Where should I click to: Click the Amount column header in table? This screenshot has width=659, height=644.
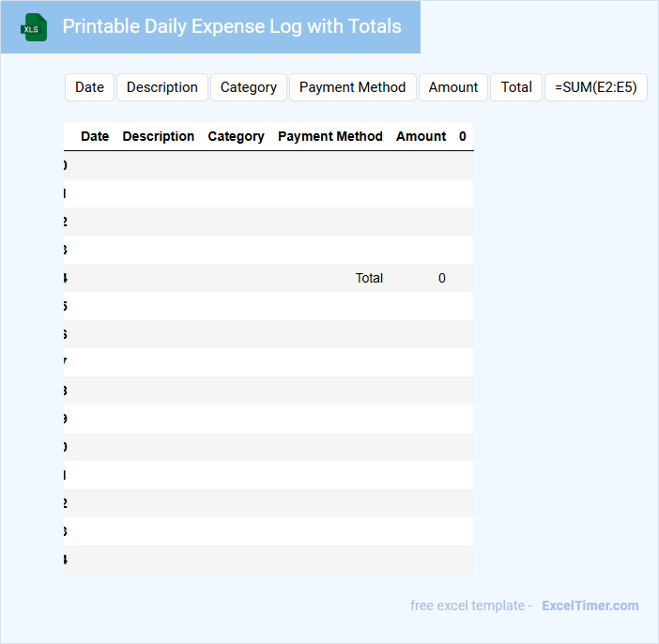[421, 136]
